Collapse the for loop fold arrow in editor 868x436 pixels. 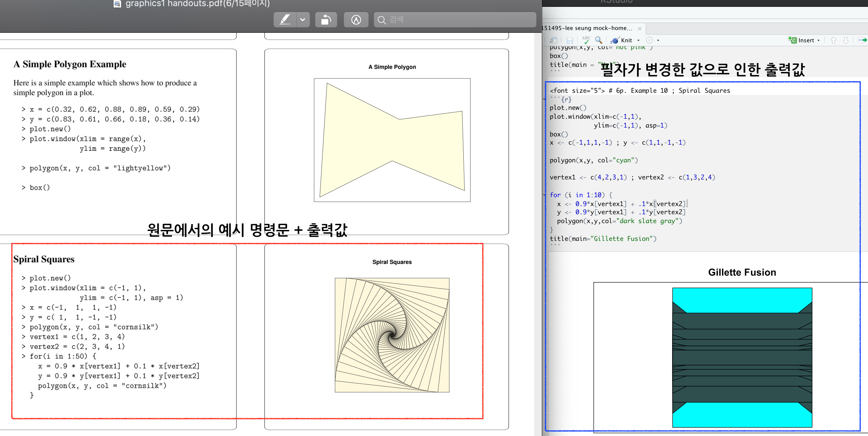pyautogui.click(x=545, y=195)
